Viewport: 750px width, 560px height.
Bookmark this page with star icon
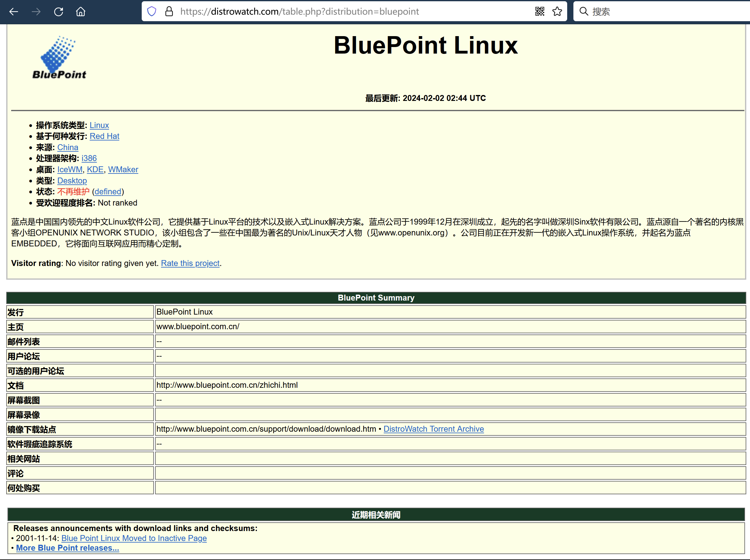point(557,12)
